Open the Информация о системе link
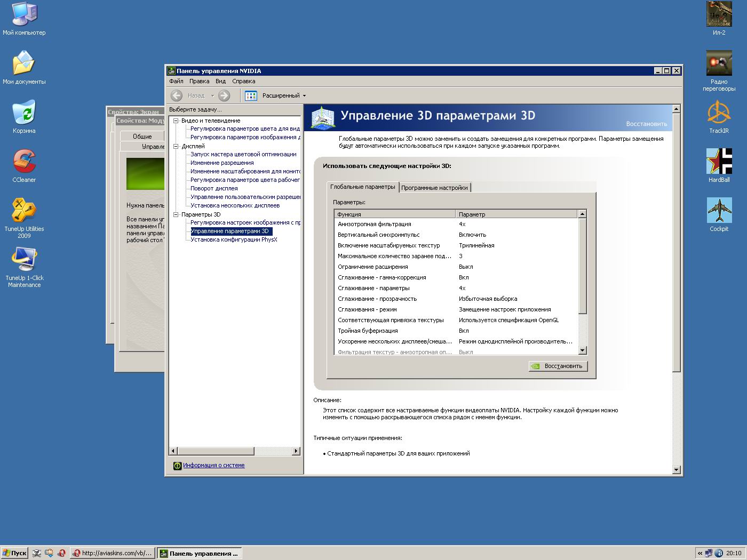Screen dimensions: 747x560 (x=214, y=466)
